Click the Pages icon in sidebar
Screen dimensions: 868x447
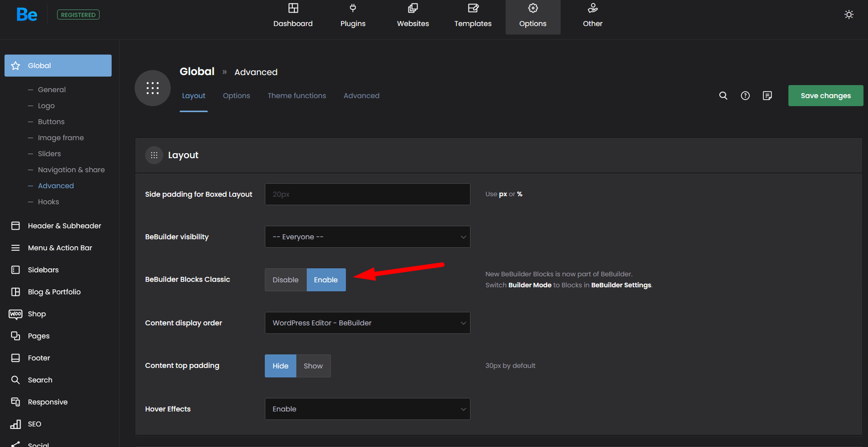[16, 336]
